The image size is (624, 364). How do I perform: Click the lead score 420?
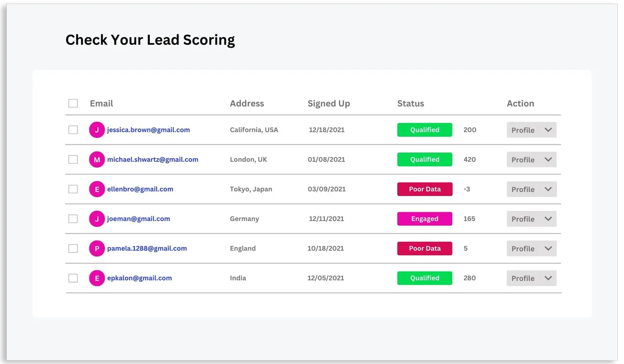click(470, 160)
